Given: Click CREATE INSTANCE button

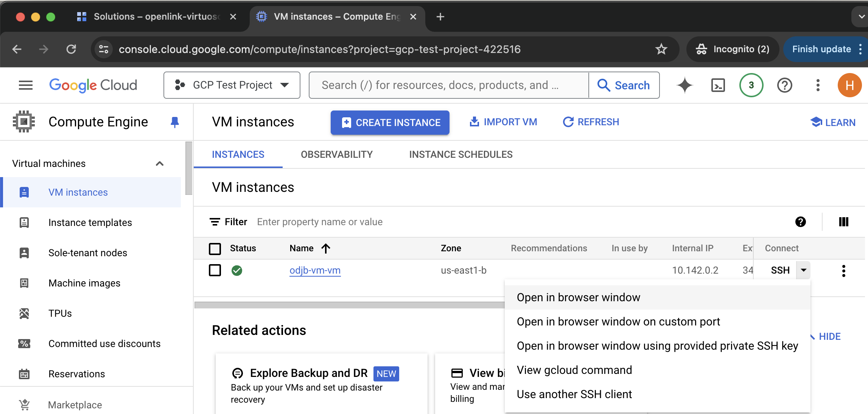Looking at the screenshot, I should (x=390, y=123).
